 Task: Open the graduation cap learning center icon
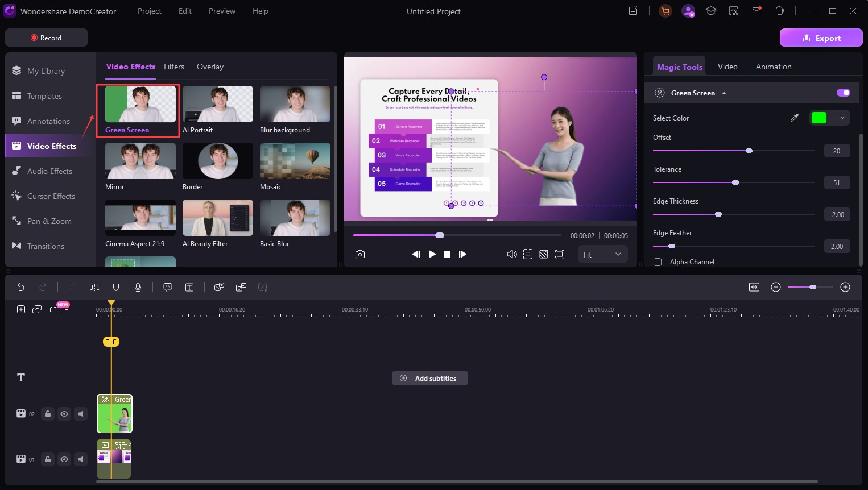point(711,11)
